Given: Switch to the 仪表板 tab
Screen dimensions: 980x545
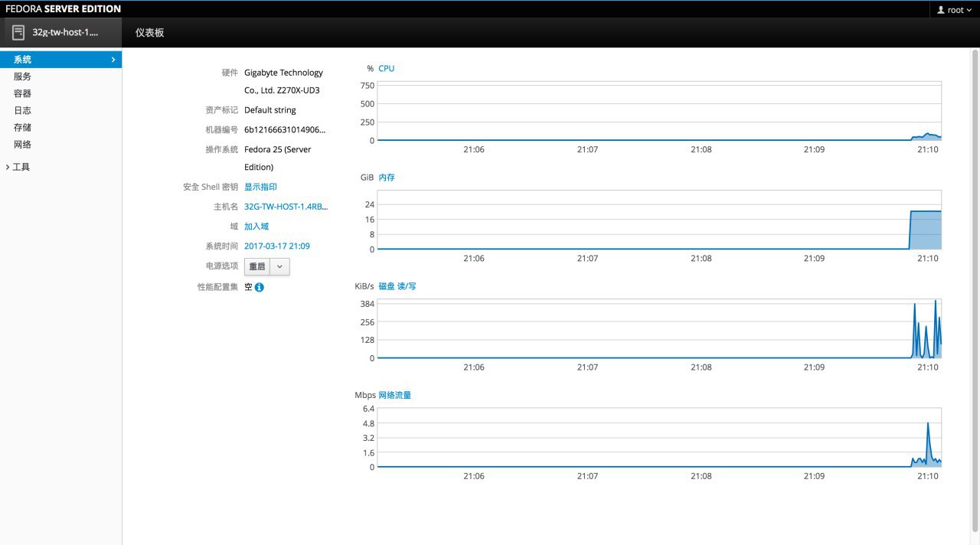Looking at the screenshot, I should coord(149,33).
